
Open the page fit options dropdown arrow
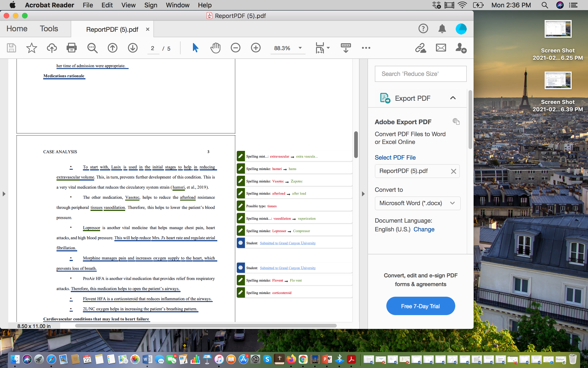[x=328, y=48]
